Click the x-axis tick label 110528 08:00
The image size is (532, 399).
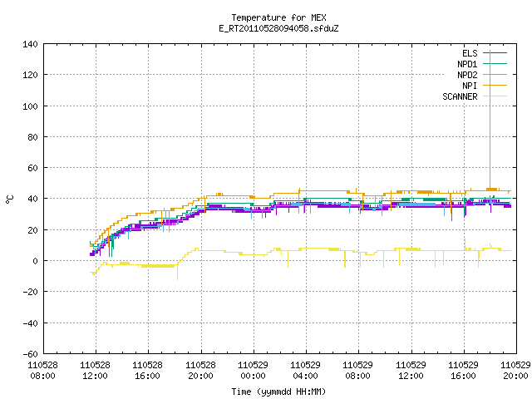[42, 371]
